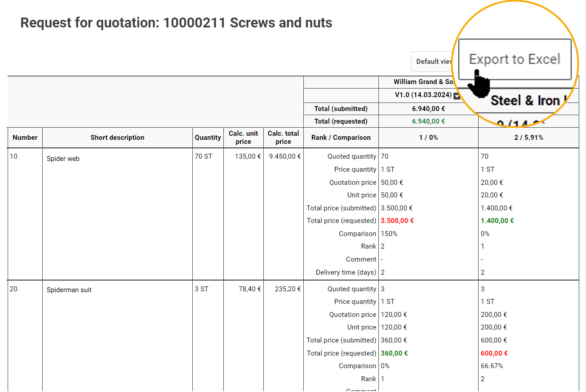
Task: Click the red 600,00 € requested price
Action: [495, 353]
